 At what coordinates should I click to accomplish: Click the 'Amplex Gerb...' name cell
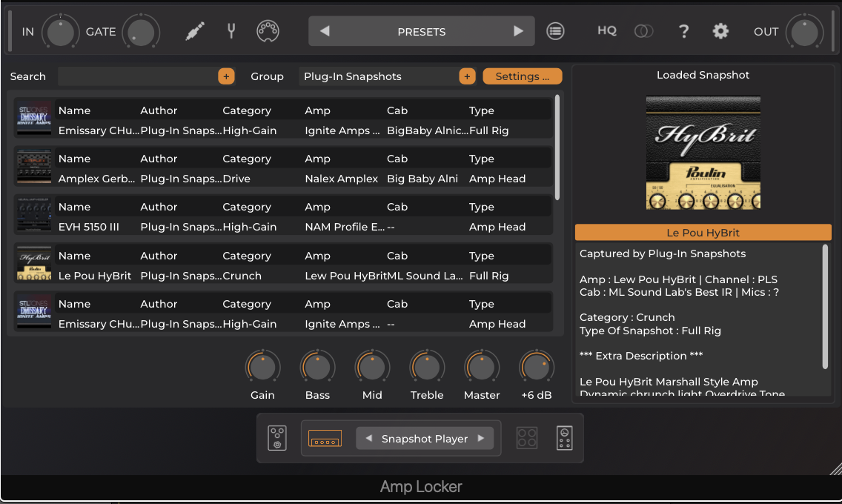tap(96, 179)
